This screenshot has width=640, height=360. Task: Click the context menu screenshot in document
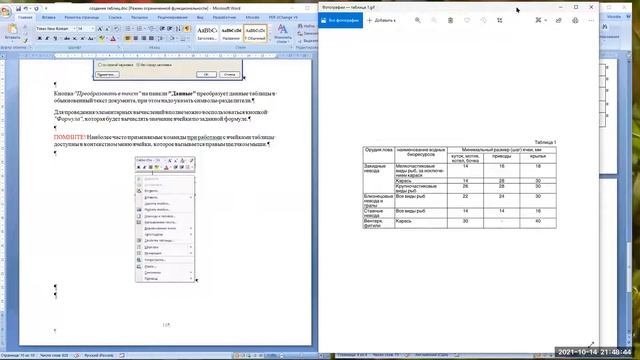165,220
